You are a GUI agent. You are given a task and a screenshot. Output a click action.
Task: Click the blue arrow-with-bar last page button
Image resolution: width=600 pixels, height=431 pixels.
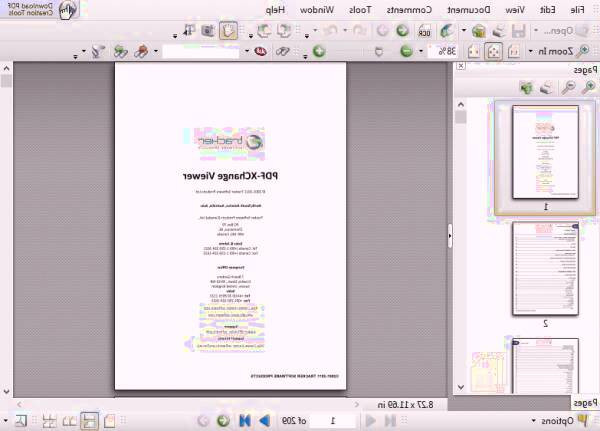click(245, 421)
